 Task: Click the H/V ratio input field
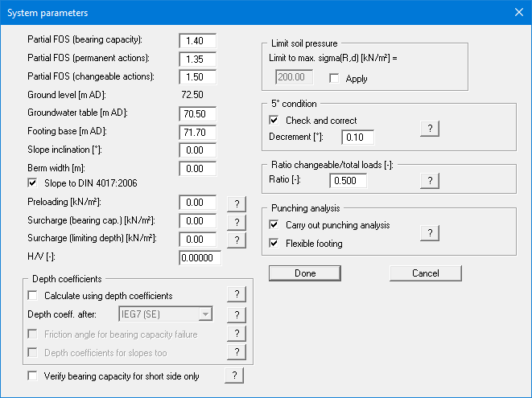tap(199, 257)
